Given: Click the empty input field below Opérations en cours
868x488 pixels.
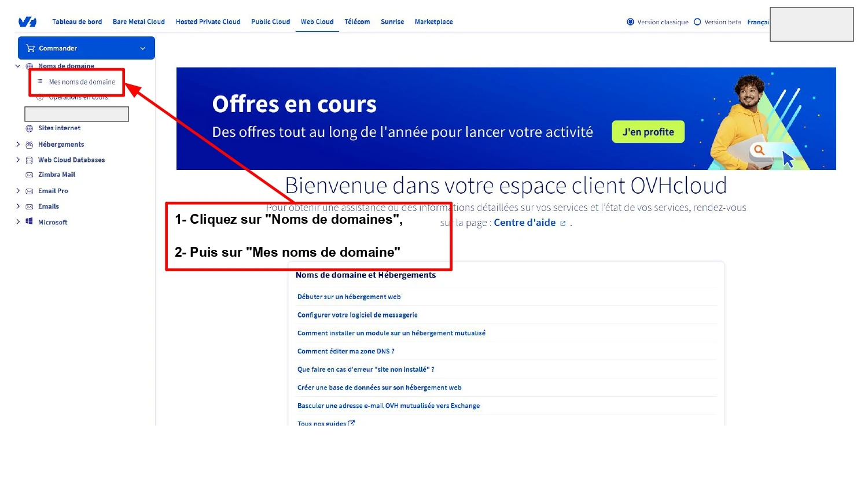Looking at the screenshot, I should (x=76, y=114).
